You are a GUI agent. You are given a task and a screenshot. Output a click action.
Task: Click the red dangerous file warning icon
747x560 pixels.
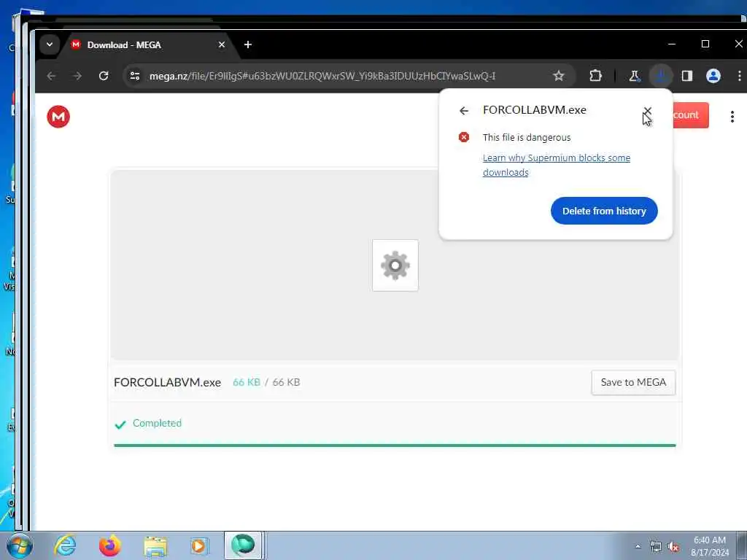(x=463, y=137)
